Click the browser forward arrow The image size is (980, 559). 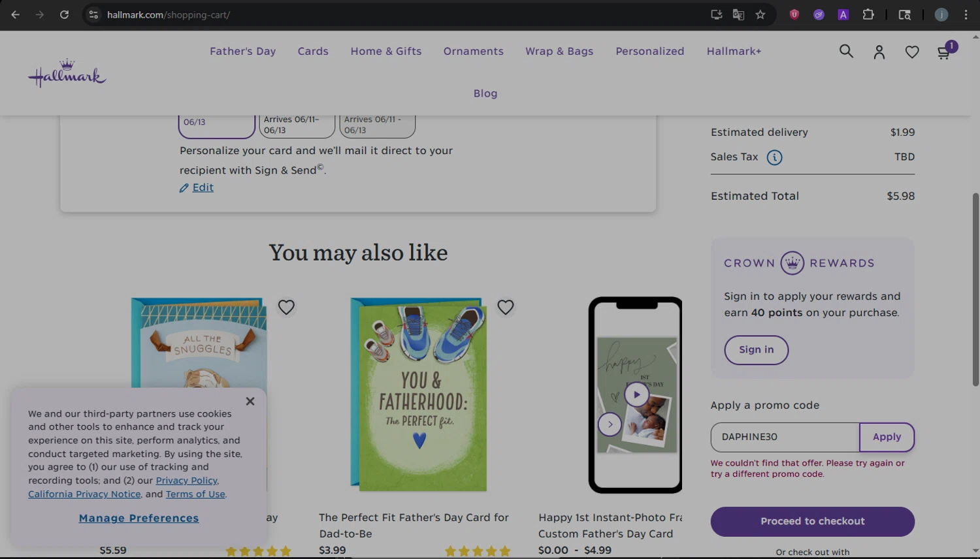[x=40, y=14]
